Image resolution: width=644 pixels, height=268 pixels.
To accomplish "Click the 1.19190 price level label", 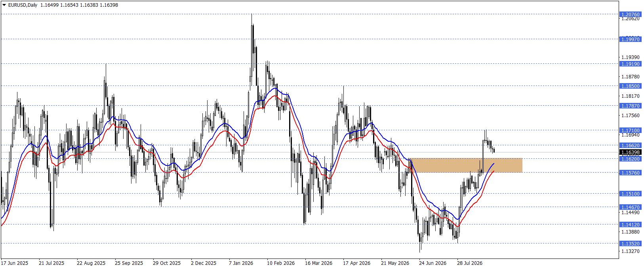I will pos(630,64).
